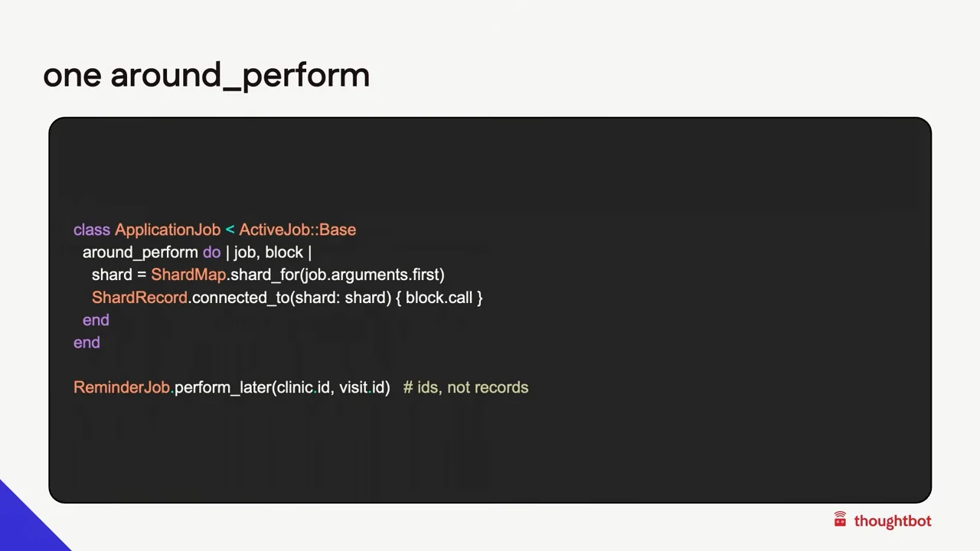Click the indented inner 'end' keyword
This screenshot has height=551, width=980.
click(96, 320)
